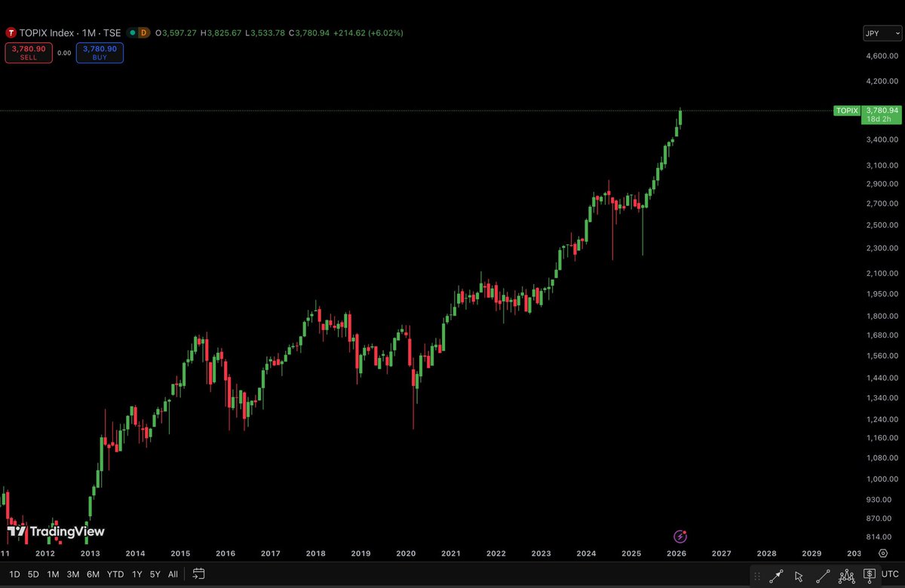Image resolution: width=905 pixels, height=588 pixels.
Task: Click the red SELL 3,780.90 button
Action: pyautogui.click(x=29, y=52)
